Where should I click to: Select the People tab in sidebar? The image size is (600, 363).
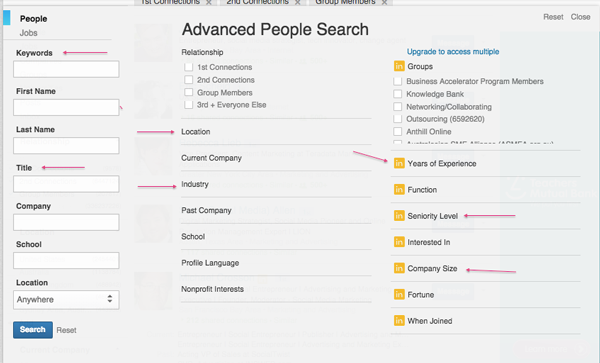(x=34, y=19)
